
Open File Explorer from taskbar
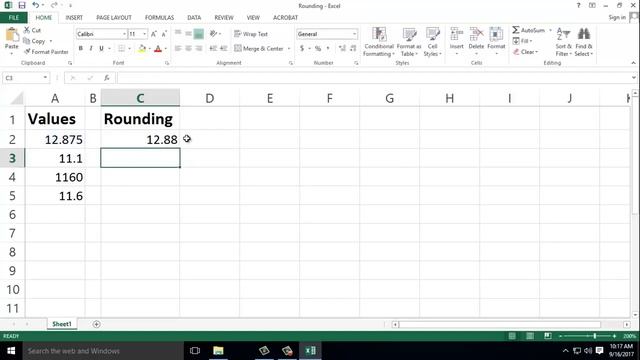(218, 351)
